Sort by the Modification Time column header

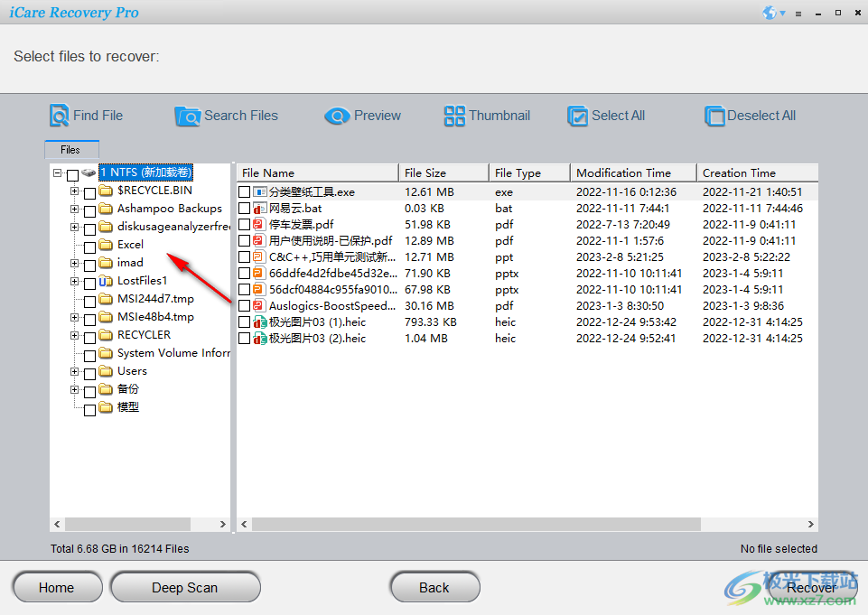(x=632, y=172)
